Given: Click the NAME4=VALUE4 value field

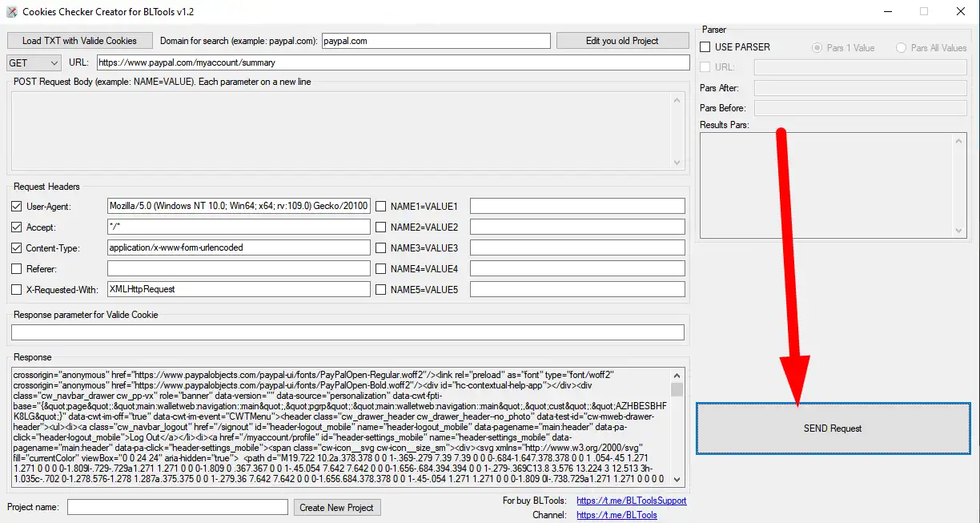Looking at the screenshot, I should click(x=577, y=269).
